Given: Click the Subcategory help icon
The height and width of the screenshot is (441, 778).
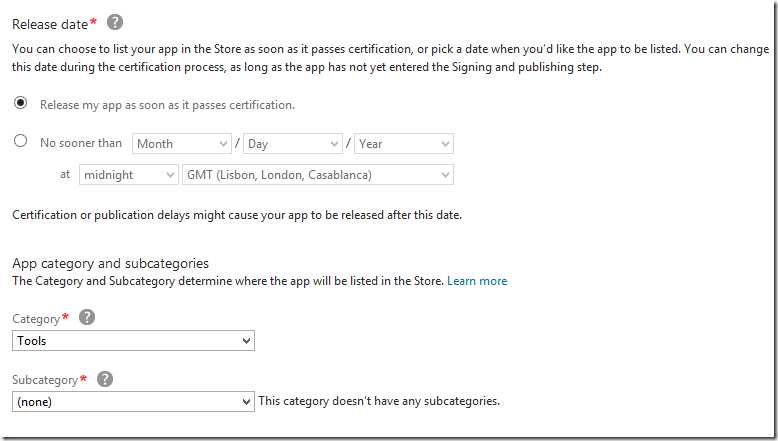Looking at the screenshot, I should [x=105, y=379].
